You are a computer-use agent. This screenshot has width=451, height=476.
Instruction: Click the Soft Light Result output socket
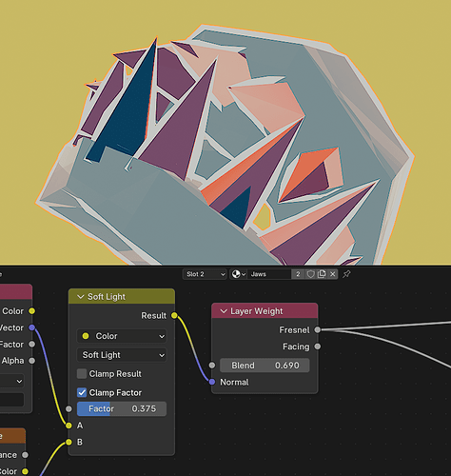pyautogui.click(x=174, y=315)
